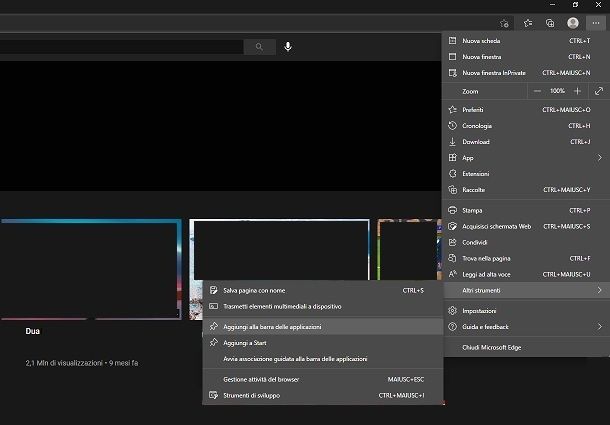Add page to favorites star icon
The image size is (610, 425).
pyautogui.click(x=504, y=23)
